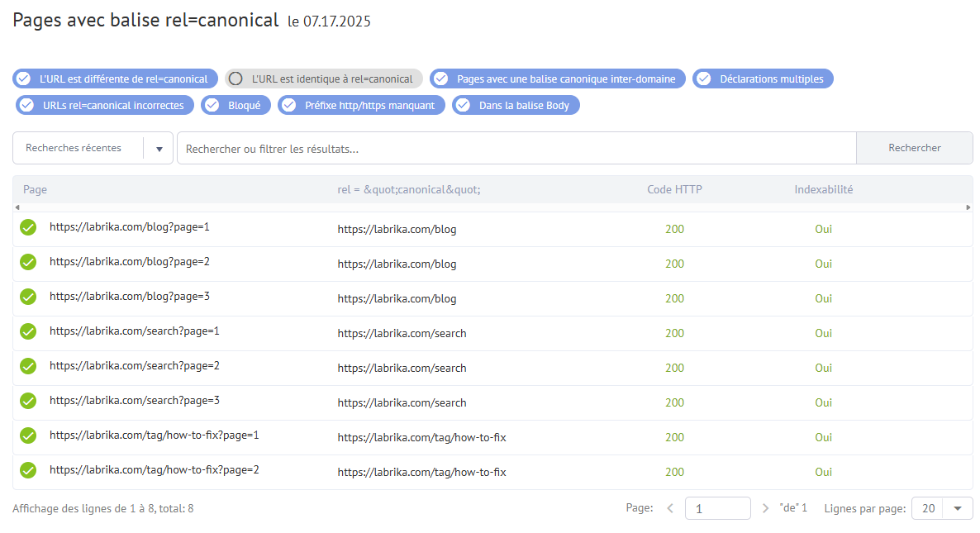Sort by "Indexabilité" column header
The image size is (980, 533).
click(823, 189)
